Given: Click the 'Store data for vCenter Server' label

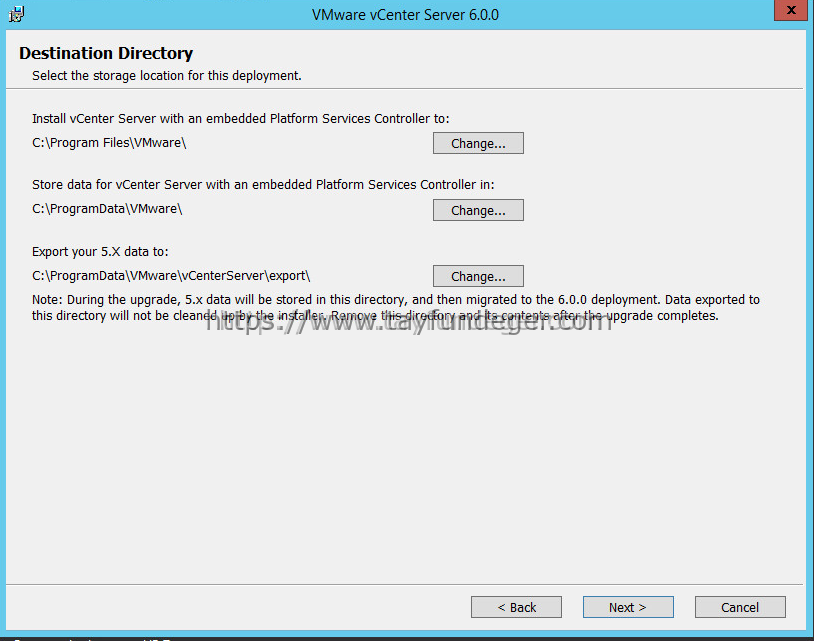Looking at the screenshot, I should pos(263,185).
